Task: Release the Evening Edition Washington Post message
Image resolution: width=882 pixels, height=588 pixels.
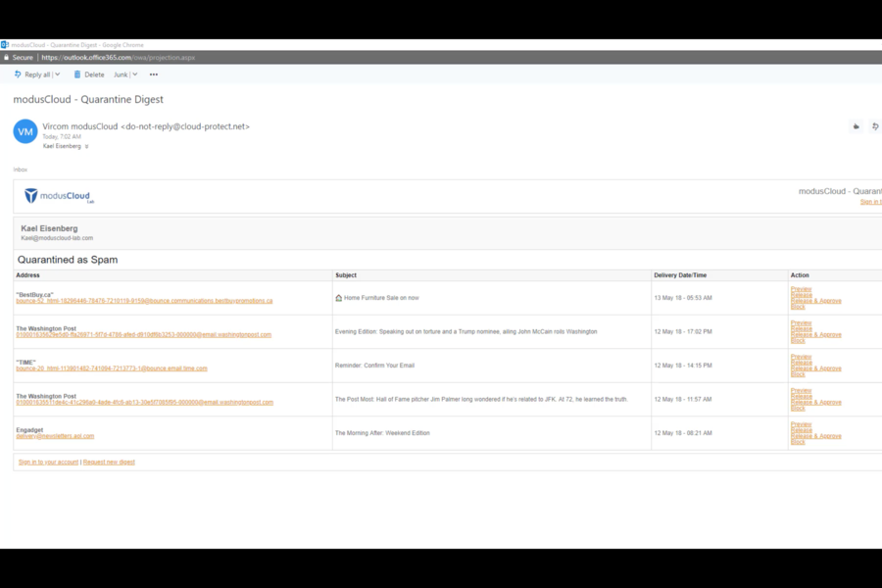Action: [x=802, y=328]
